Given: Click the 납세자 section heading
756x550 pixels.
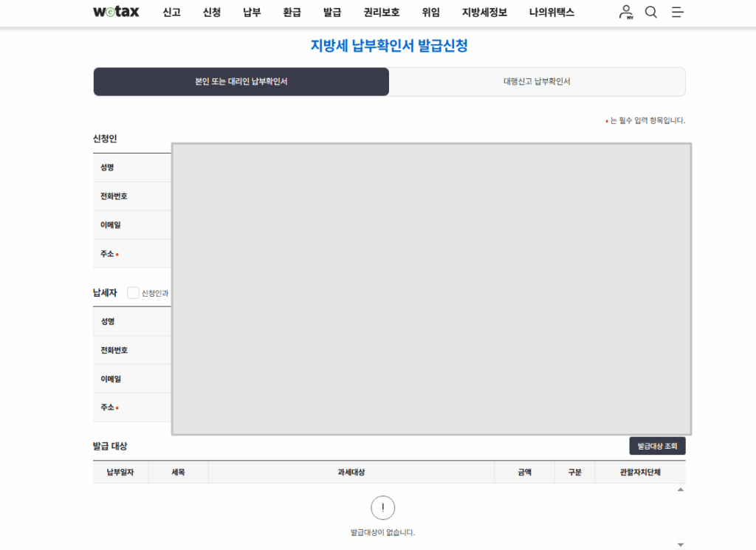Looking at the screenshot, I should [x=105, y=292].
